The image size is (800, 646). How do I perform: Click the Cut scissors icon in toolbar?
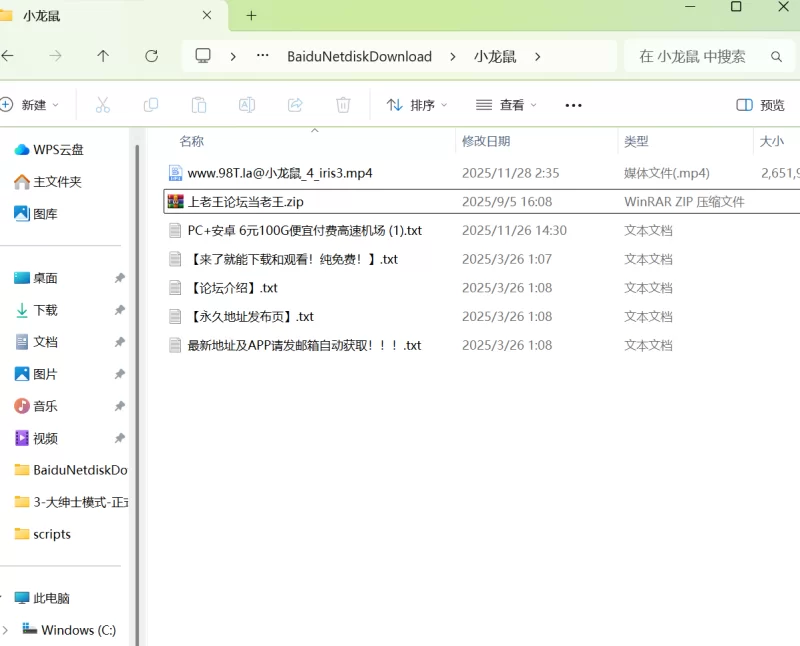point(102,105)
